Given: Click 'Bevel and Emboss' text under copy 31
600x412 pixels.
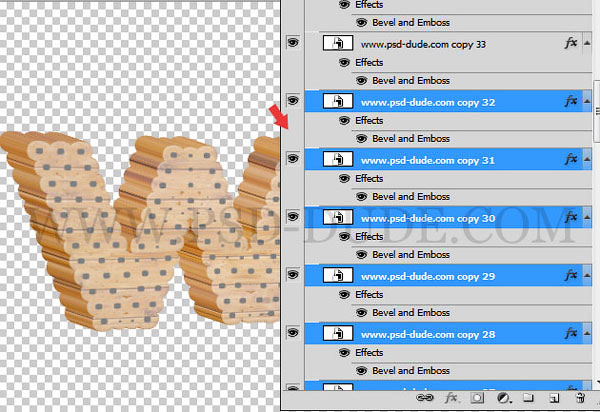Looking at the screenshot, I should pyautogui.click(x=411, y=197).
